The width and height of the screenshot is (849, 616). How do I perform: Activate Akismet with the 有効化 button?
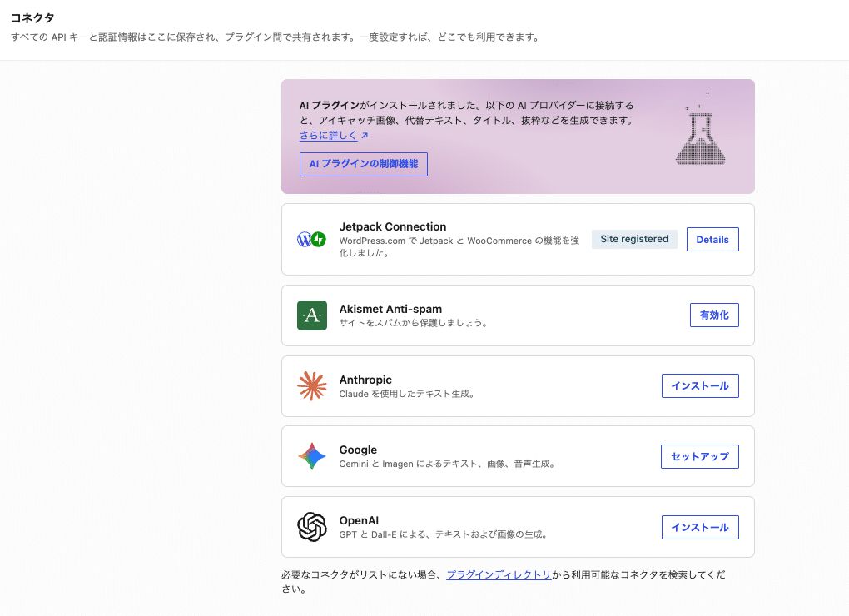[x=714, y=315]
